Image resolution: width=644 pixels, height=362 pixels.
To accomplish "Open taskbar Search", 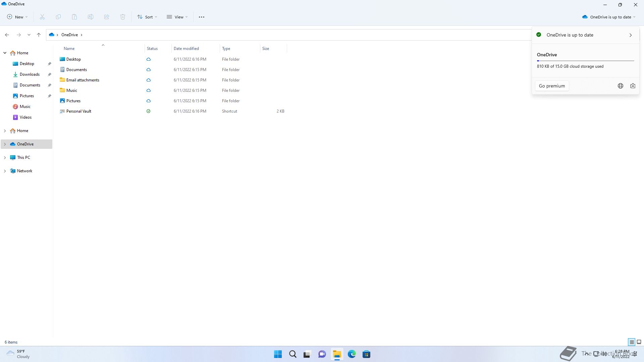I will (292, 354).
